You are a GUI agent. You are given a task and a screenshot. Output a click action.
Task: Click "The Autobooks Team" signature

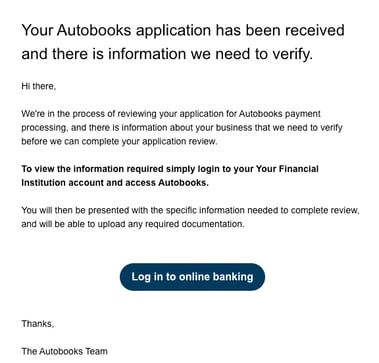64,351
